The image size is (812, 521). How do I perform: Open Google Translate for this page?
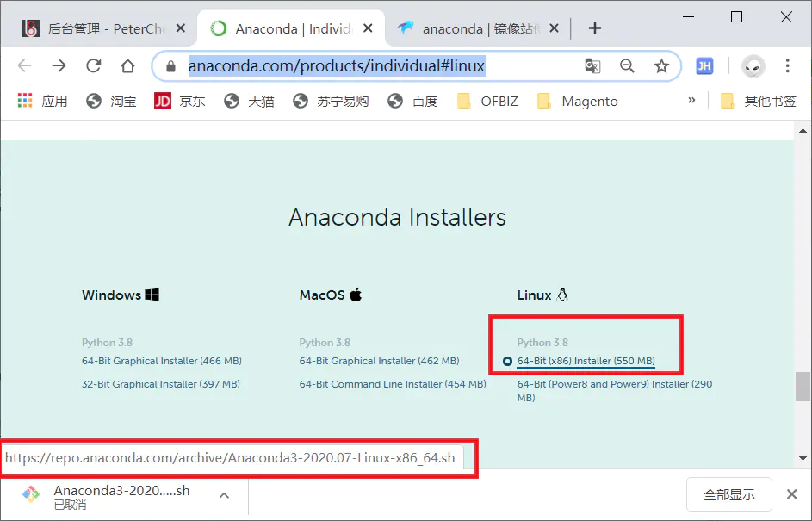click(592, 65)
